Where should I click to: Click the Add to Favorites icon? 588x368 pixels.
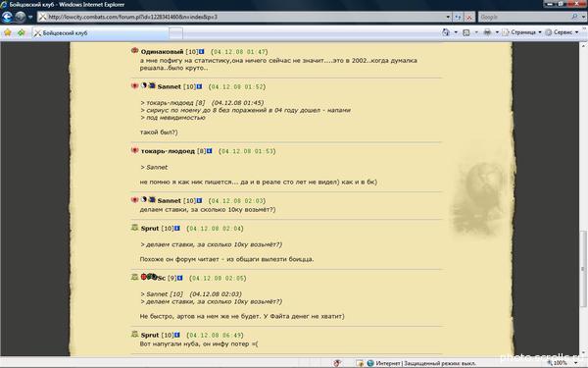pos(22,32)
